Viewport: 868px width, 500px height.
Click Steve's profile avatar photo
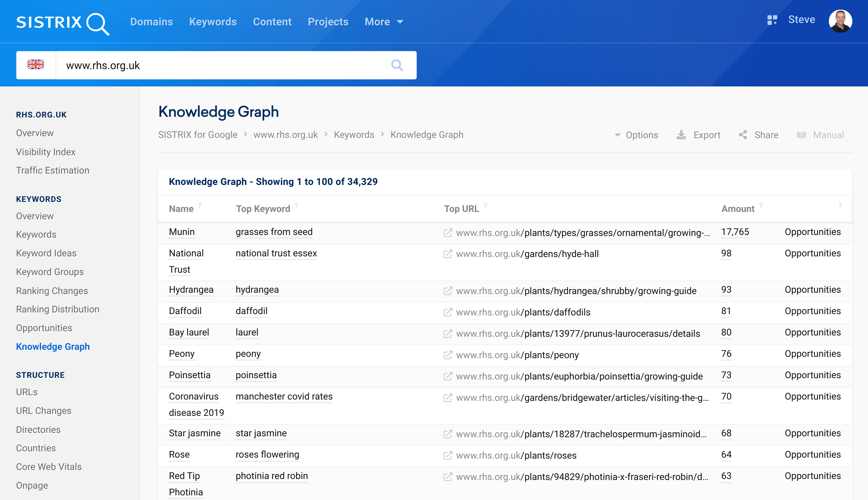840,21
